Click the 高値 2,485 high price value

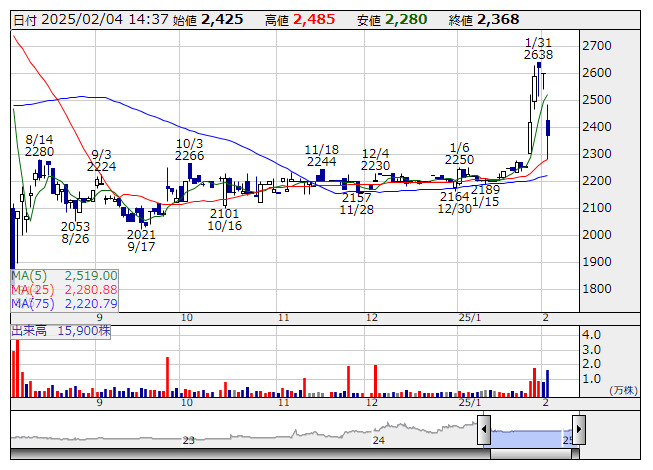pos(300,20)
